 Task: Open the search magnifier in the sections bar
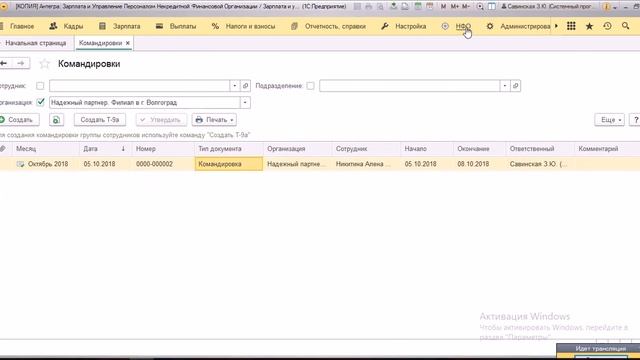coord(625,26)
